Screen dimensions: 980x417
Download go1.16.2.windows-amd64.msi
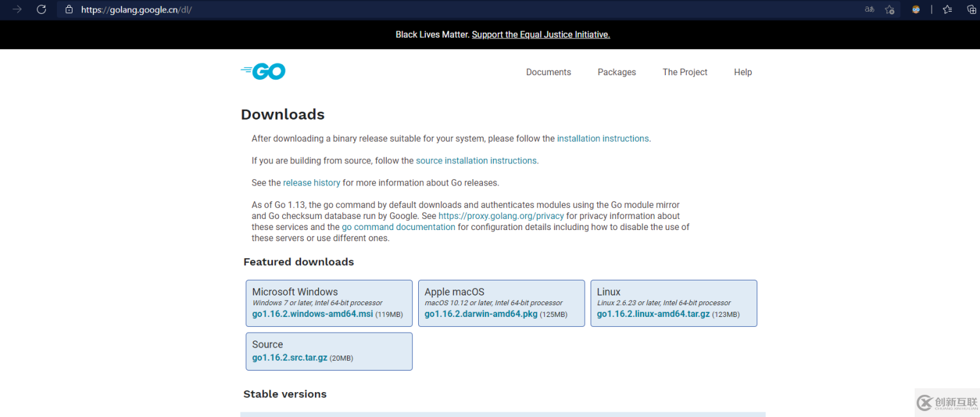(312, 314)
